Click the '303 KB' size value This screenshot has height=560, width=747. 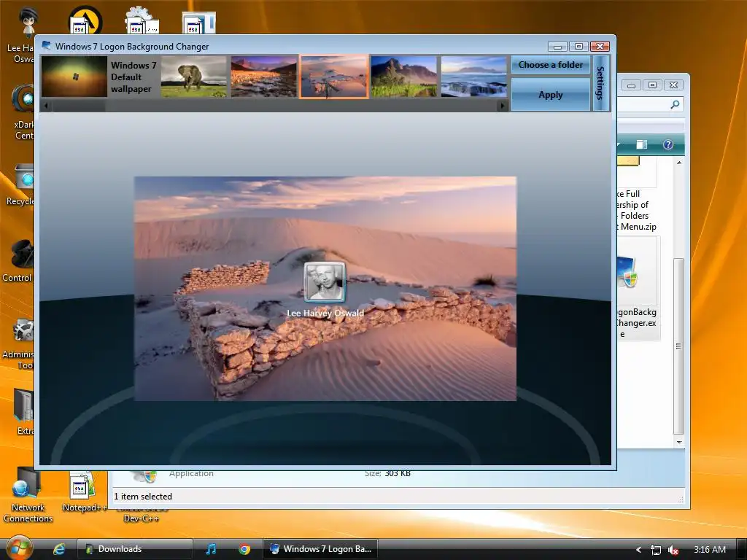(x=398, y=473)
